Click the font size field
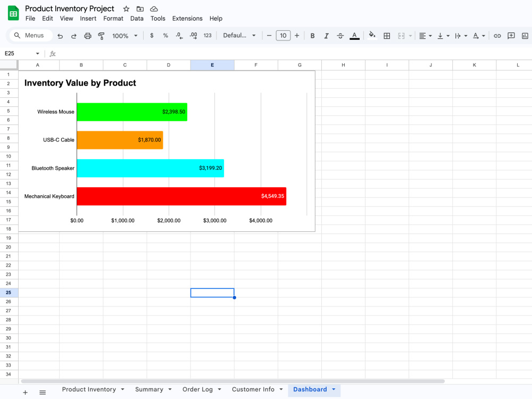 [x=284, y=35]
